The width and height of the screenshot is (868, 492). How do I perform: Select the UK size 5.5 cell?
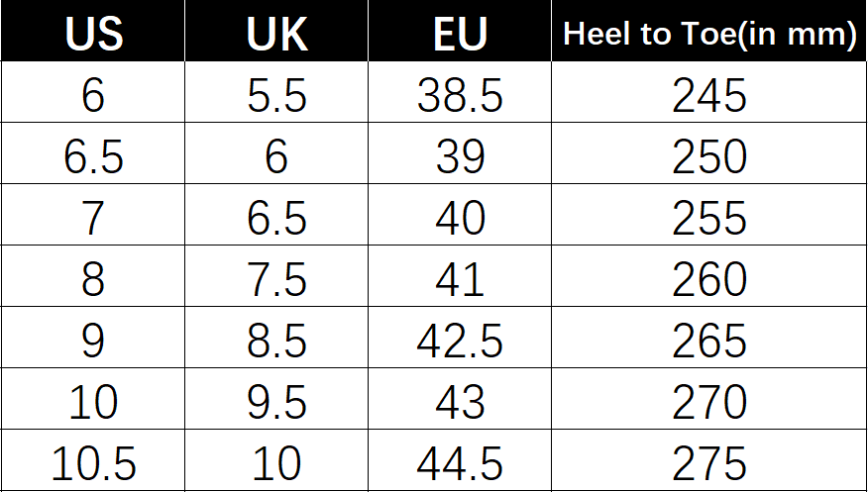[x=276, y=92]
